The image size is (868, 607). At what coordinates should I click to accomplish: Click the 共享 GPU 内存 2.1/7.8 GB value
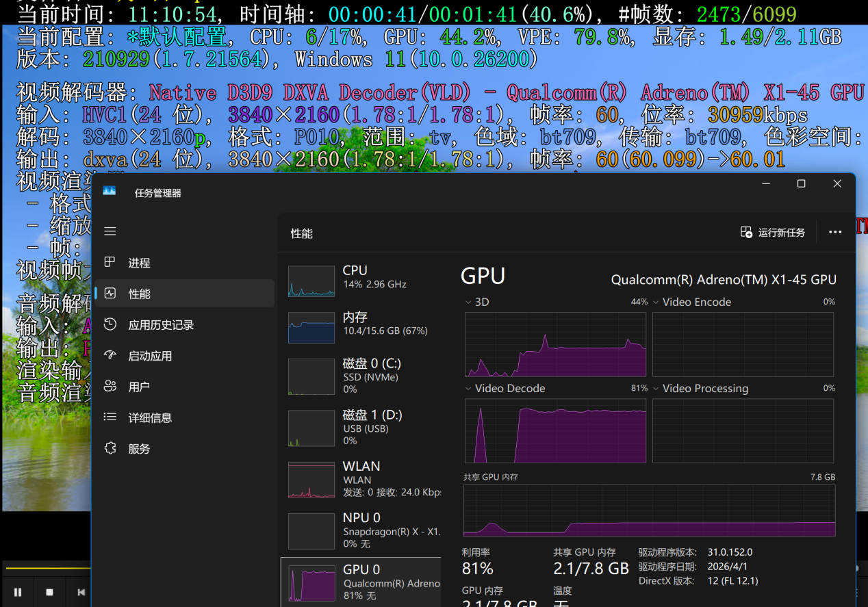click(591, 569)
